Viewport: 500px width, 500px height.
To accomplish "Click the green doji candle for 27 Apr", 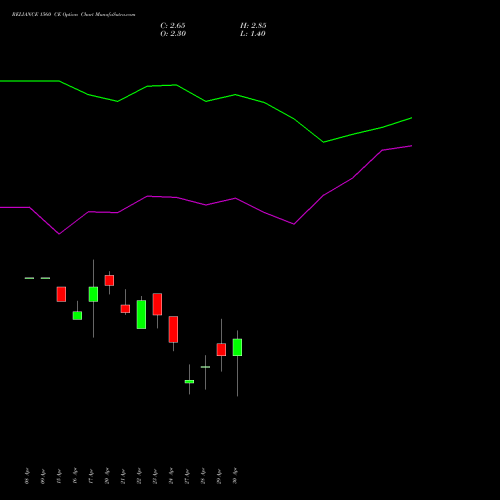I will tap(189, 381).
